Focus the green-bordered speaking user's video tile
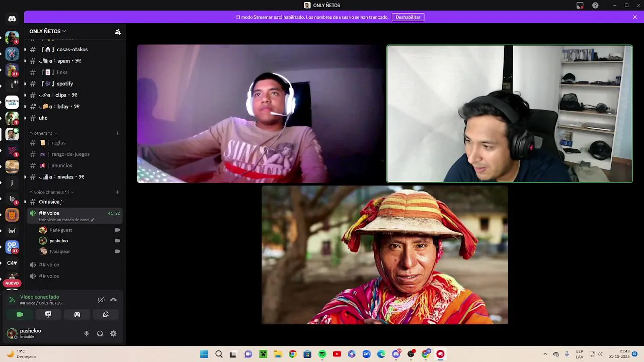Image resolution: width=644 pixels, height=362 pixels. (510, 114)
